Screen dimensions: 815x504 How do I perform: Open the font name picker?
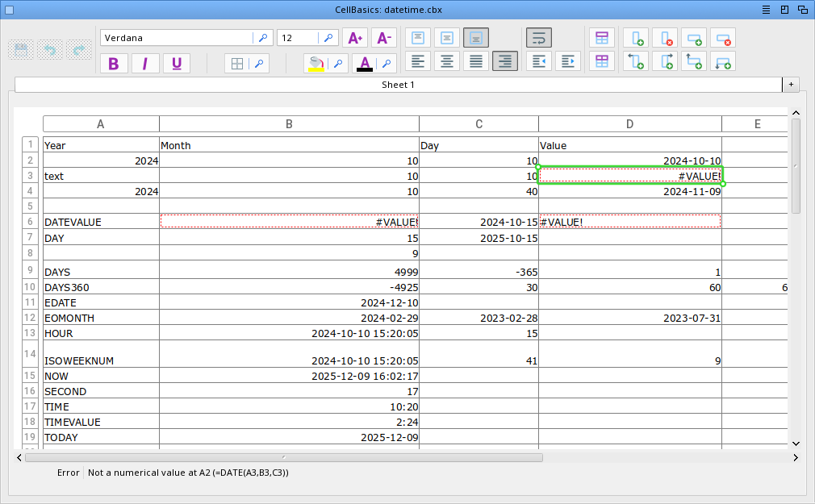coord(263,38)
